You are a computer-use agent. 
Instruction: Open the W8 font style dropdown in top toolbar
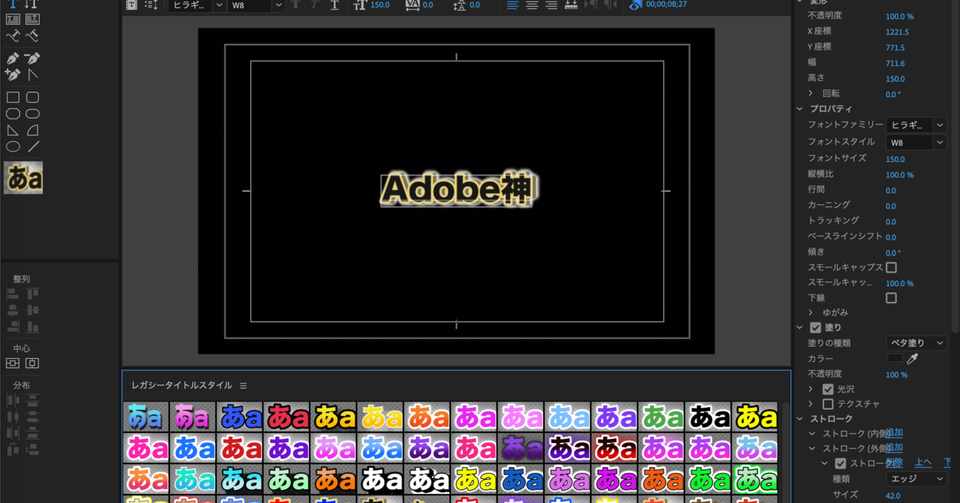[x=257, y=5]
